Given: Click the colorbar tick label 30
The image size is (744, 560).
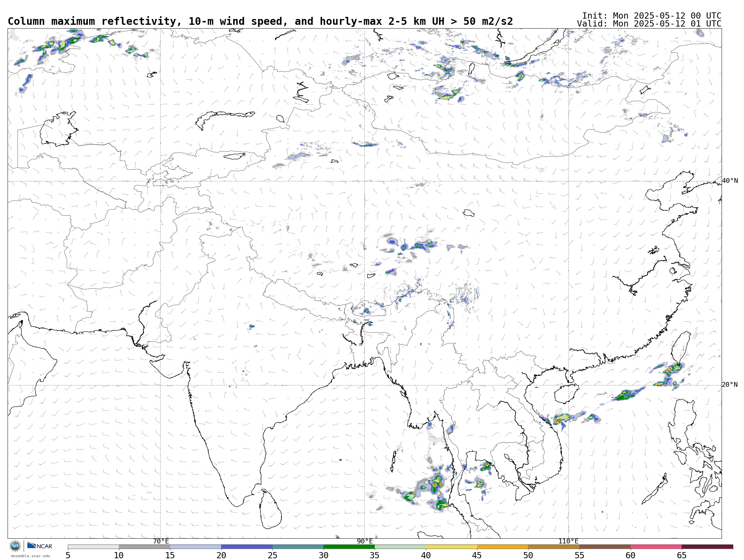Looking at the screenshot, I should point(323,556).
